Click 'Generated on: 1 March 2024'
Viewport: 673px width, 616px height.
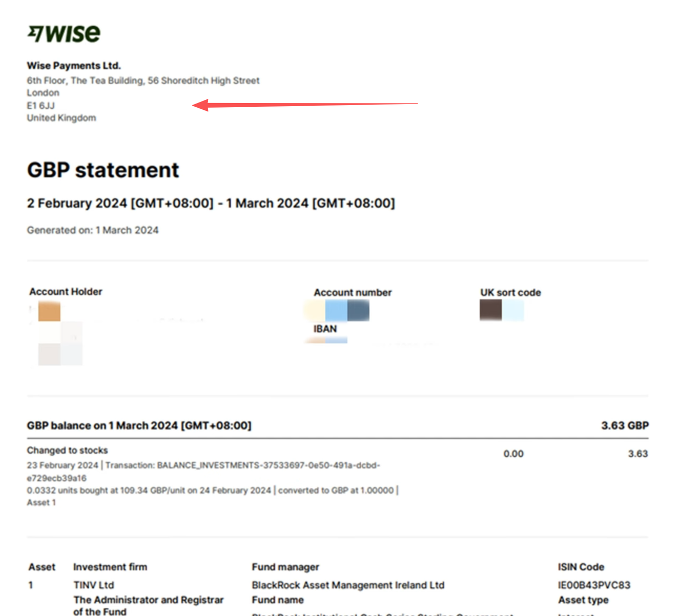93,230
